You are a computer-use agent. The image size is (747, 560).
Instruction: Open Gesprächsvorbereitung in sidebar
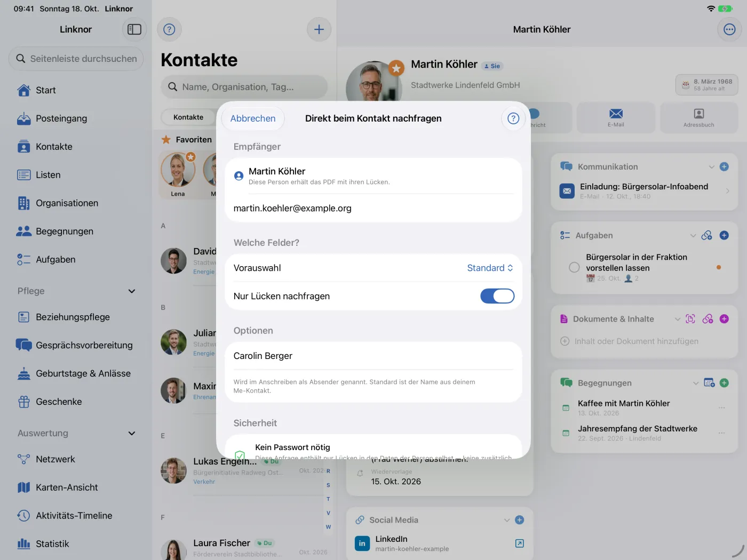point(76,345)
